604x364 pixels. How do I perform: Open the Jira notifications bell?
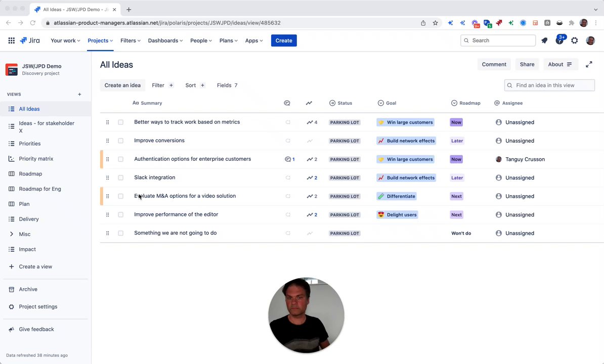(544, 40)
